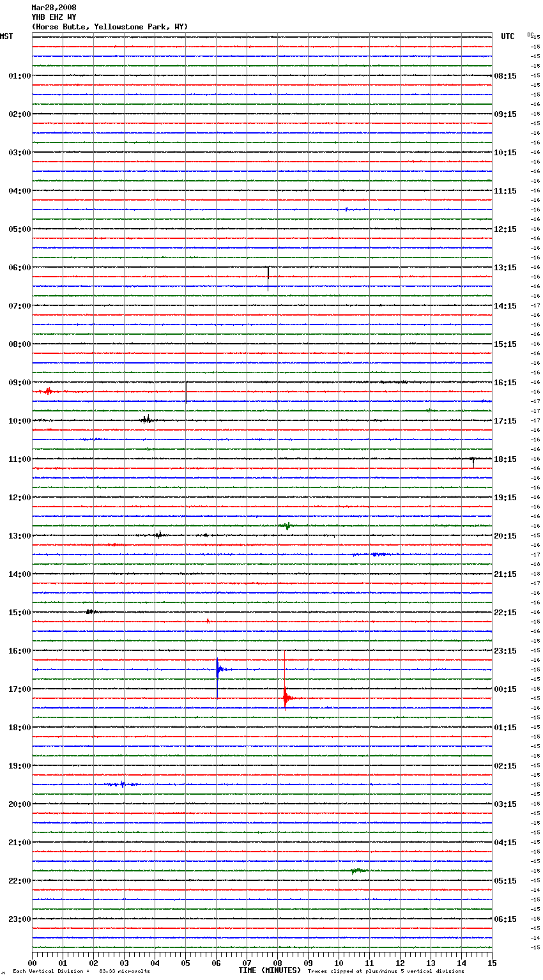Click the 04:15 UTC time label
Viewport: 543px width, 980px height.
(505, 843)
